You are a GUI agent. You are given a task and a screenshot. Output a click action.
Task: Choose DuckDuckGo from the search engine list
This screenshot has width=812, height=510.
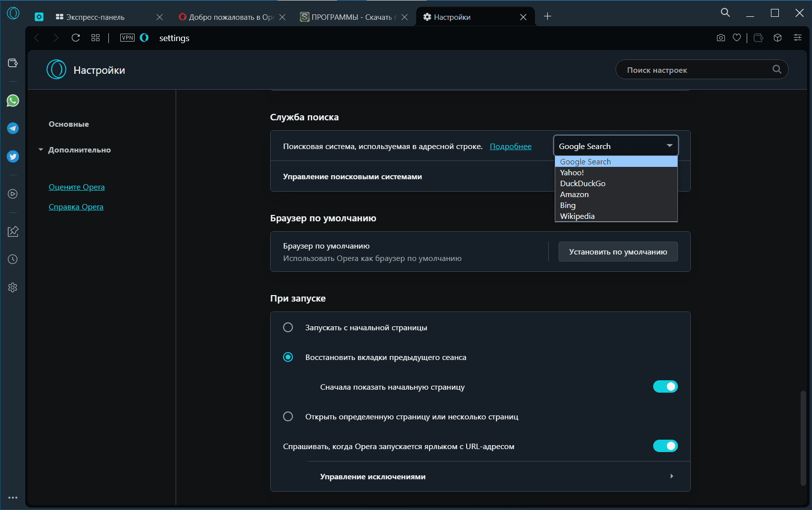tap(616, 184)
